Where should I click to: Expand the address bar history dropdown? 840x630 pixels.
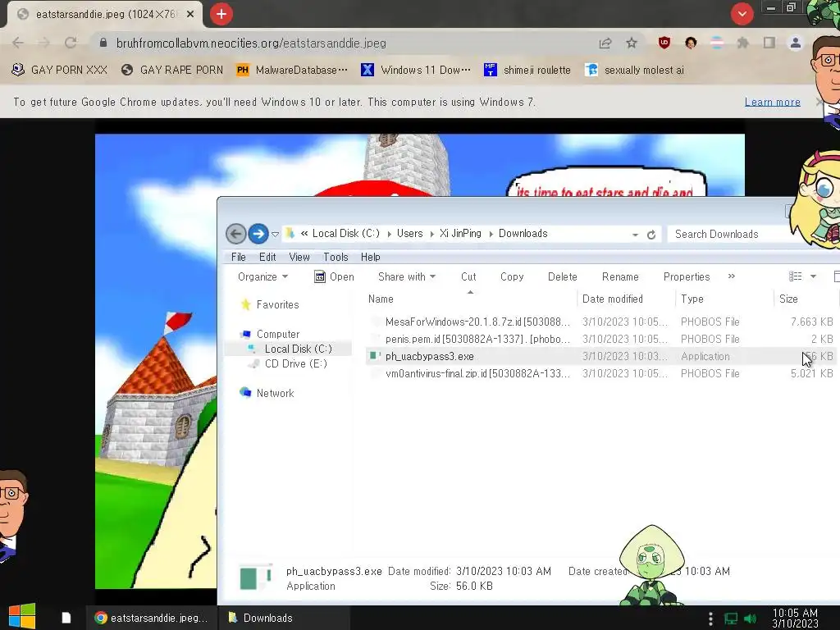tap(635, 235)
